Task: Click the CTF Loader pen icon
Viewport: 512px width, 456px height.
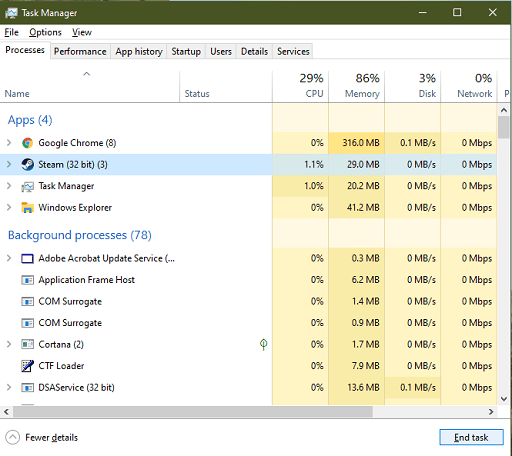Action: tap(27, 366)
